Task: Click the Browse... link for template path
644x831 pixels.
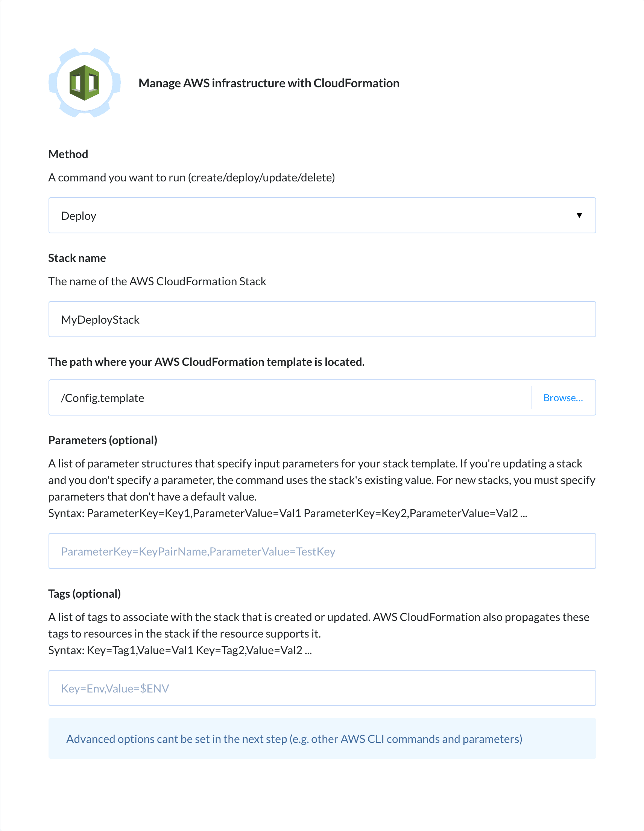Action: tap(563, 397)
